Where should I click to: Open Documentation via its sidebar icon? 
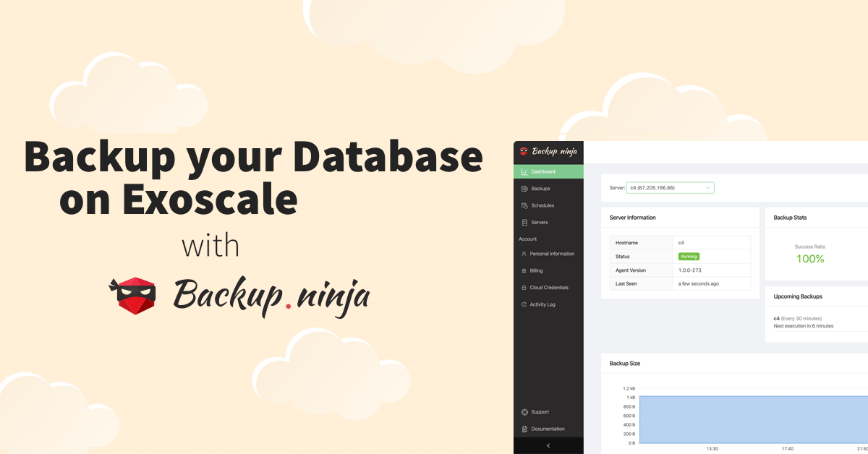point(524,429)
